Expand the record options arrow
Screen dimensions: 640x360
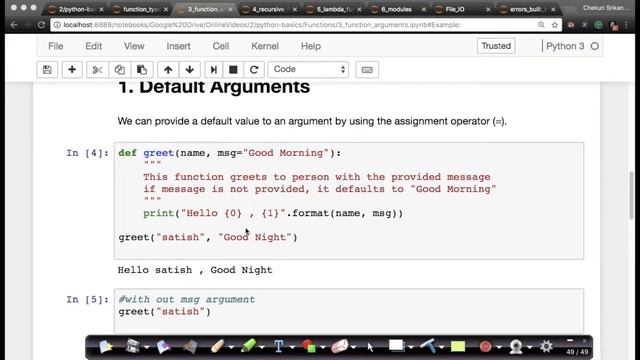coord(499,348)
